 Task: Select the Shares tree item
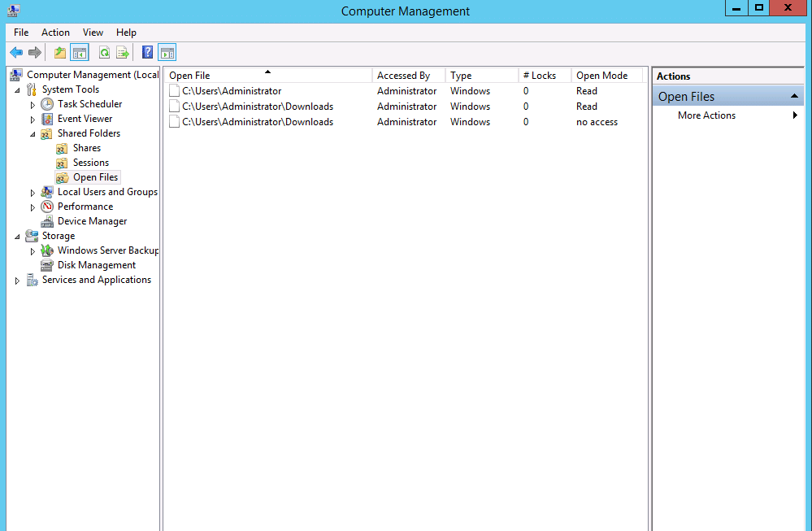point(87,148)
